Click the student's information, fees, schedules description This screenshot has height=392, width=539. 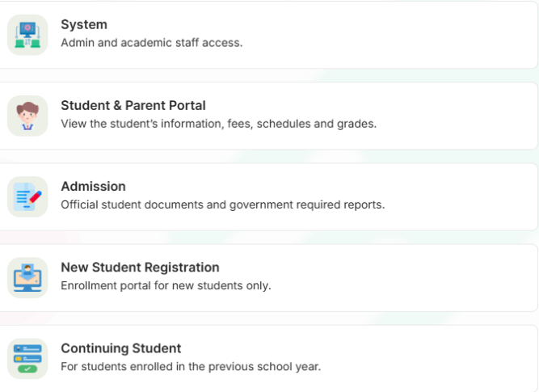click(x=219, y=124)
